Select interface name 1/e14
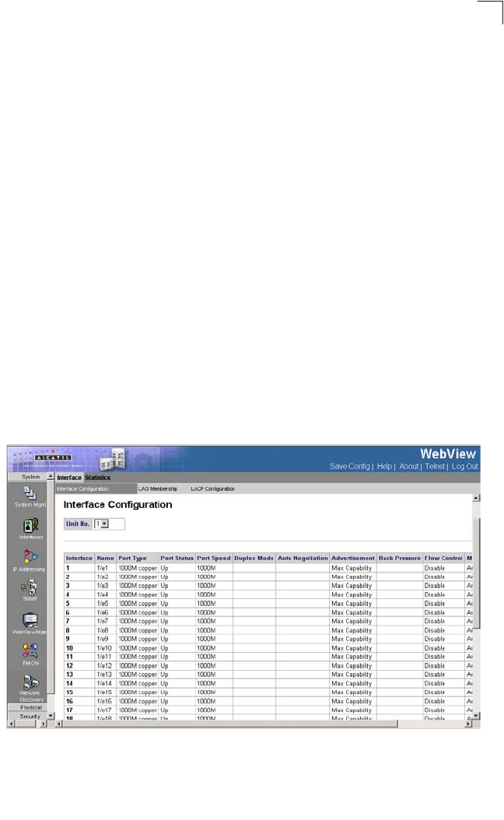The width and height of the screenshot is (504, 820). coord(104,684)
